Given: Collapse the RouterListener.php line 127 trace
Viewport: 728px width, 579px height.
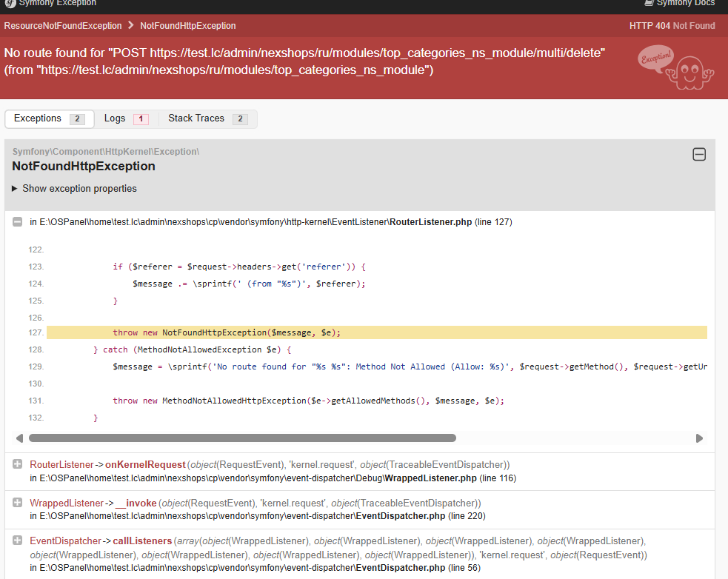Looking at the screenshot, I should 18,222.
